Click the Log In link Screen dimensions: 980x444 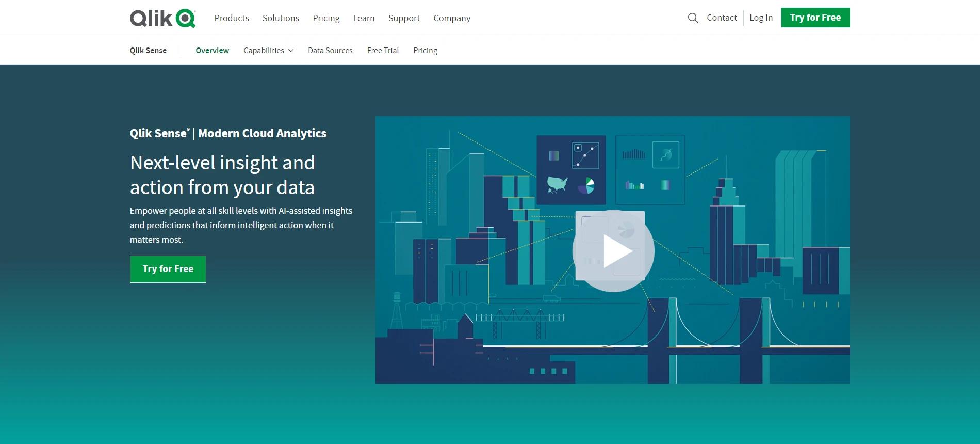pyautogui.click(x=761, y=18)
